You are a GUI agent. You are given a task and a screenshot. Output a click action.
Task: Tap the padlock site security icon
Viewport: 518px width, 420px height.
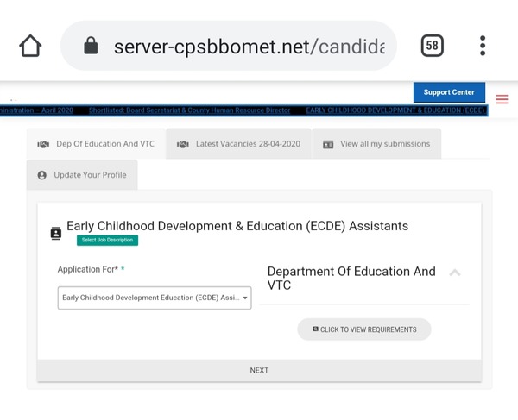[x=91, y=46]
